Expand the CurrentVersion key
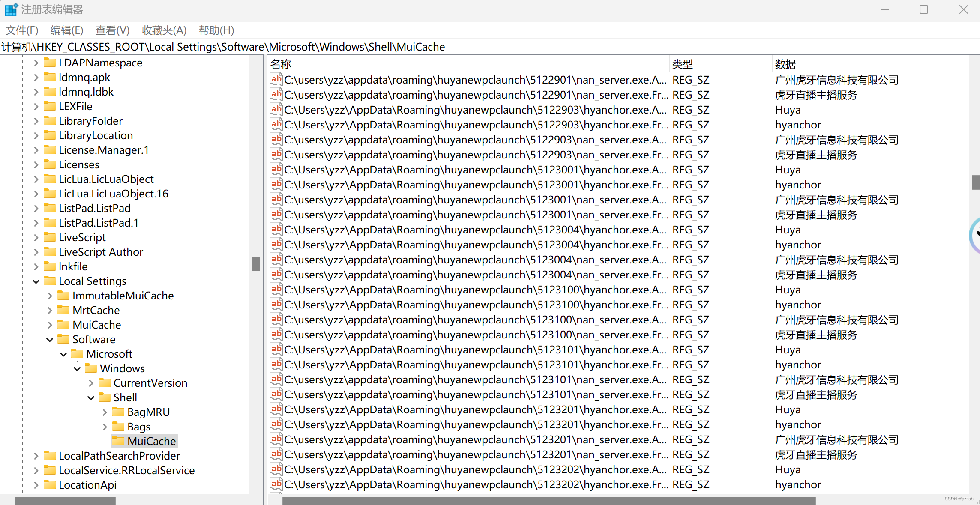Viewport: 980px width, 505px height. [x=91, y=383]
